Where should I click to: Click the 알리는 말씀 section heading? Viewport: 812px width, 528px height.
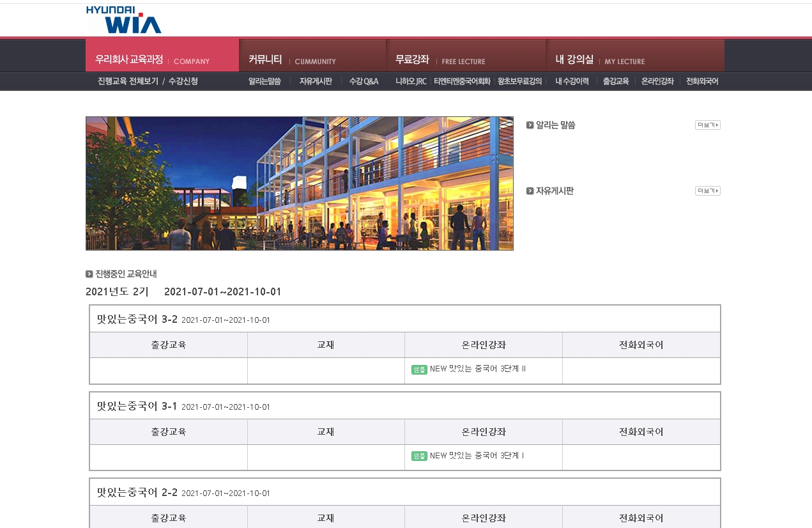click(556, 125)
